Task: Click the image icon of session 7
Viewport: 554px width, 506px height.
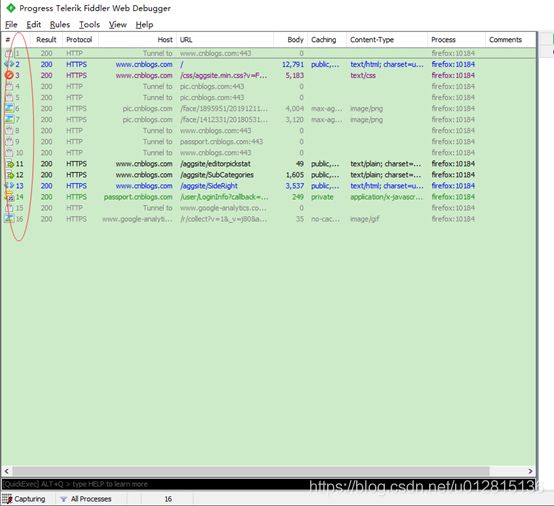Action: click(9, 119)
